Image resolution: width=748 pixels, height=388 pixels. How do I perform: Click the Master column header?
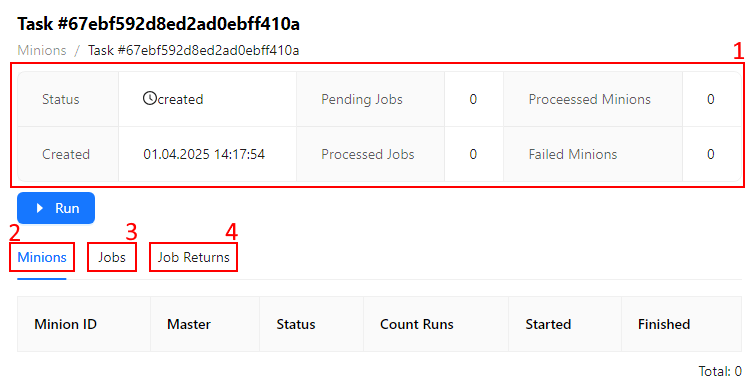(x=189, y=325)
